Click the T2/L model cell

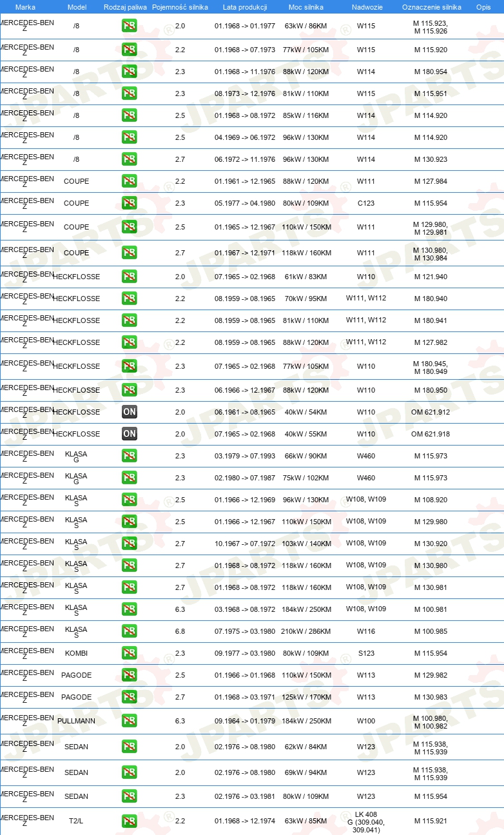(x=76, y=821)
